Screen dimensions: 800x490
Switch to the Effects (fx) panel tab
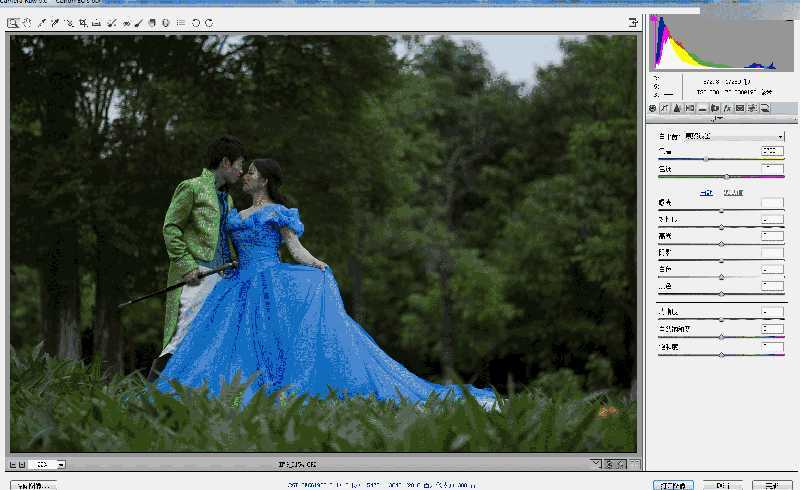pyautogui.click(x=728, y=108)
